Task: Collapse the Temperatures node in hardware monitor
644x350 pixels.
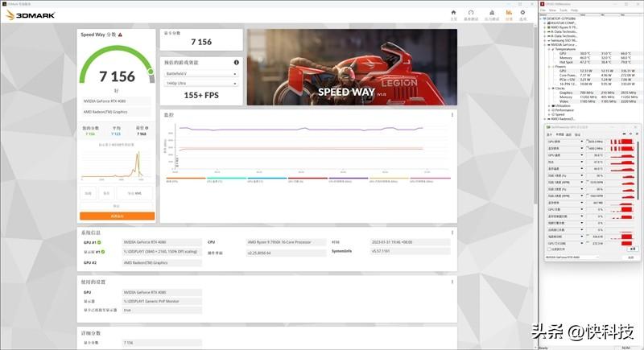Action: (x=549, y=49)
